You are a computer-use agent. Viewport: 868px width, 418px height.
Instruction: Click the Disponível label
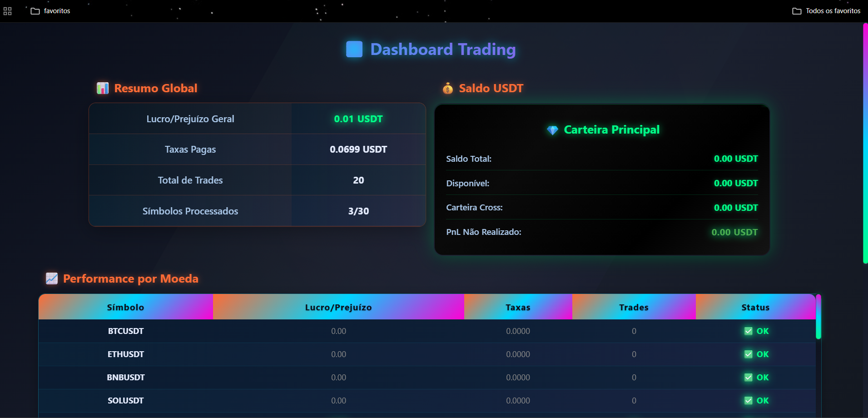[468, 184]
